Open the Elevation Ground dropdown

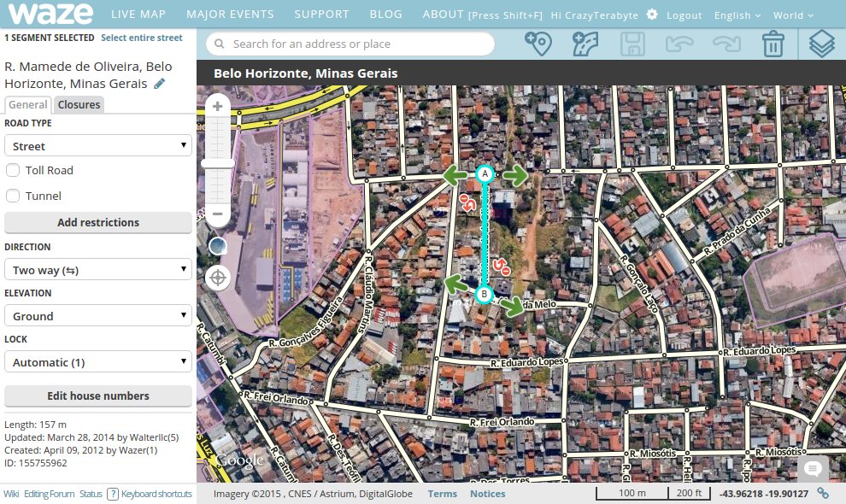(x=97, y=315)
